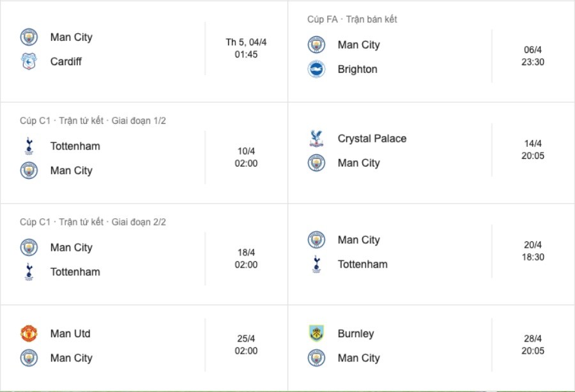This screenshot has height=392, width=575.
Task: Click the Crystal Palace team name text
Action: pos(371,139)
